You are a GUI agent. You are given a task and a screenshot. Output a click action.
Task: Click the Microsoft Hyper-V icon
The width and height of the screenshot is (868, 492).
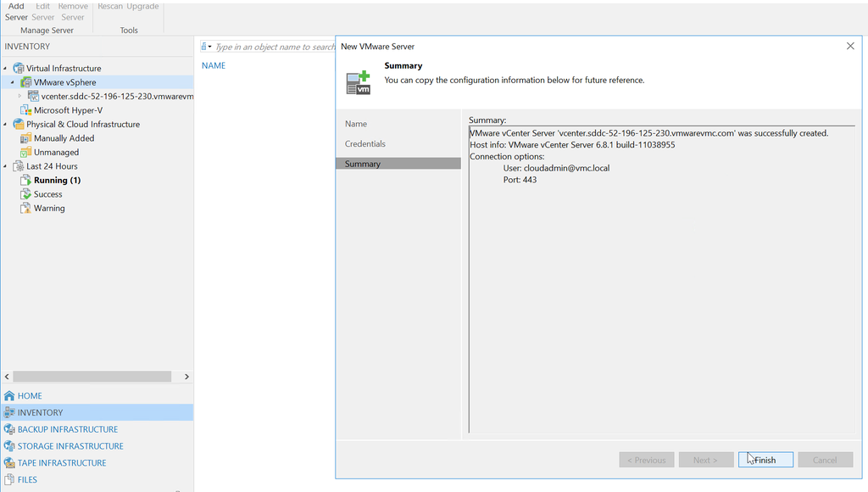[x=26, y=110]
